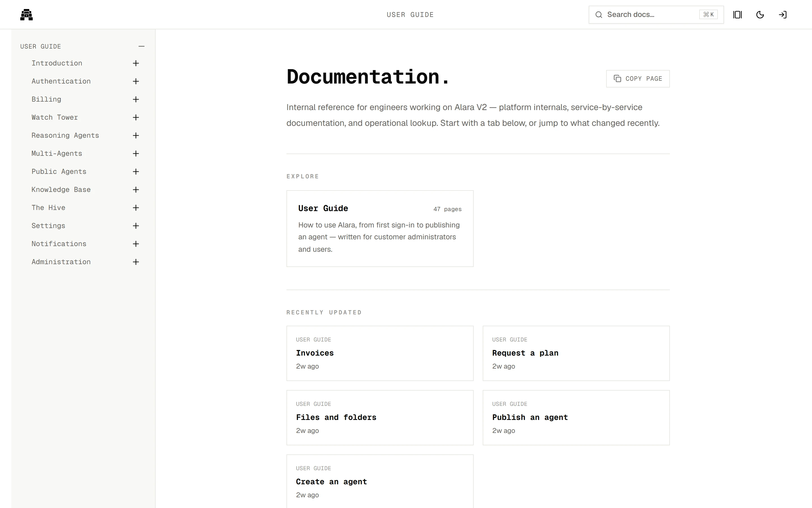Expand the Introduction section

pos(136,63)
